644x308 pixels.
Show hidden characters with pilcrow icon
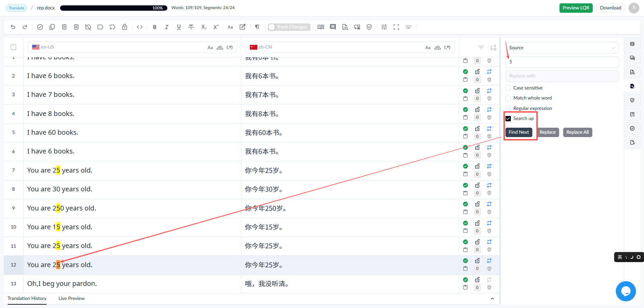pyautogui.click(x=257, y=27)
